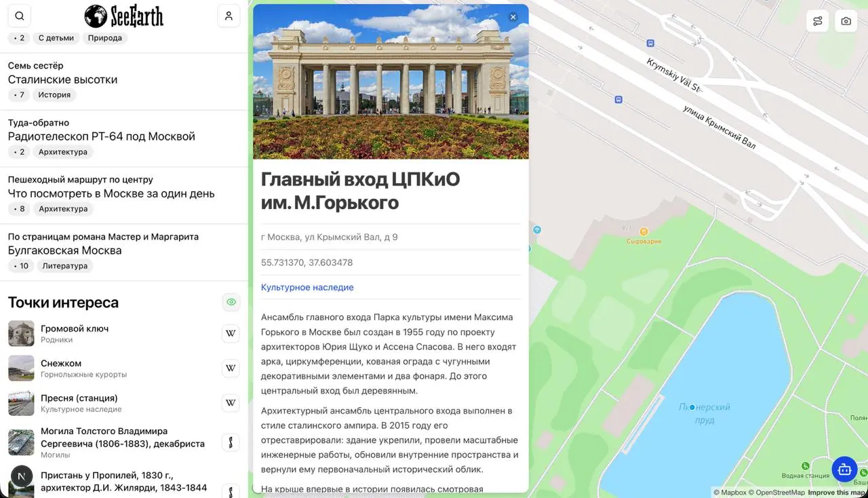Click the bus stop icon near Krymskiy Val St label
The height and width of the screenshot is (498, 868).
point(650,43)
